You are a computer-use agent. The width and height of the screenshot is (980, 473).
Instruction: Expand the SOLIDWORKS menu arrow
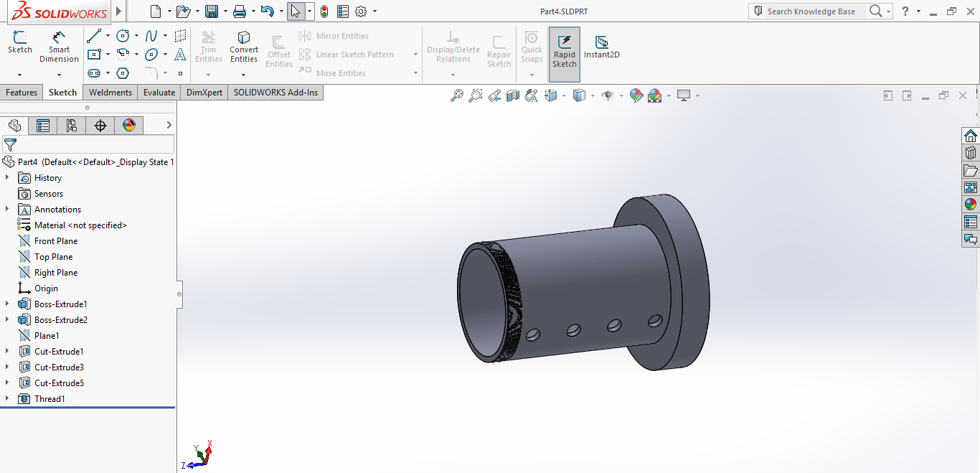click(x=118, y=11)
